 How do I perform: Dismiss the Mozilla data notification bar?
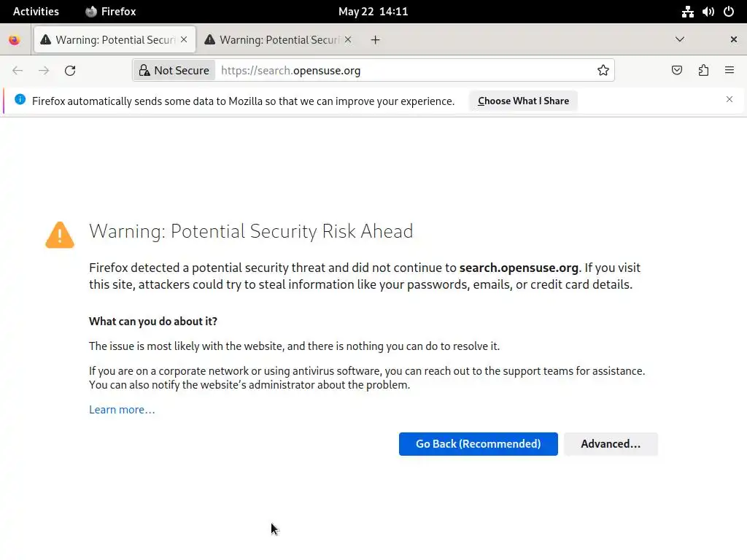click(729, 100)
